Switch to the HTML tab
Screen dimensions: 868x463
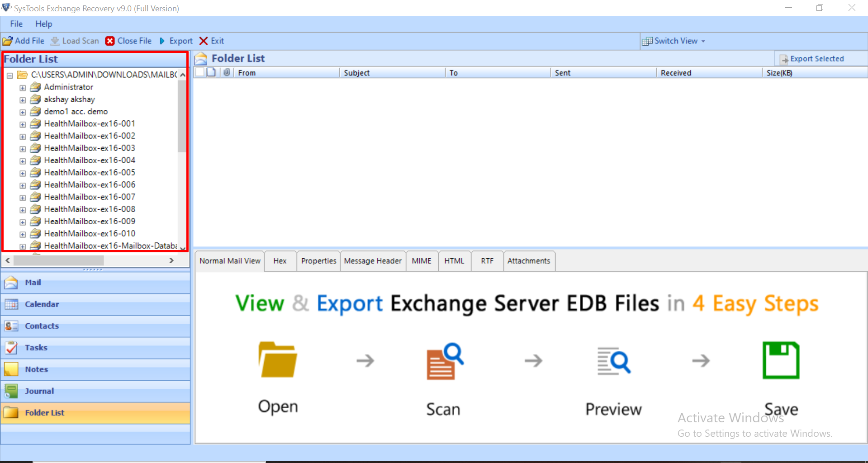pyautogui.click(x=454, y=261)
